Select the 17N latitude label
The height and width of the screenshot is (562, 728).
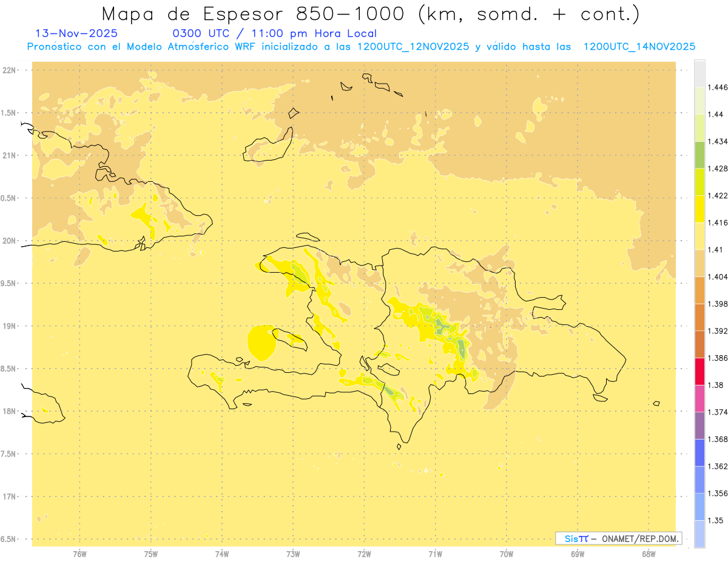coord(9,497)
